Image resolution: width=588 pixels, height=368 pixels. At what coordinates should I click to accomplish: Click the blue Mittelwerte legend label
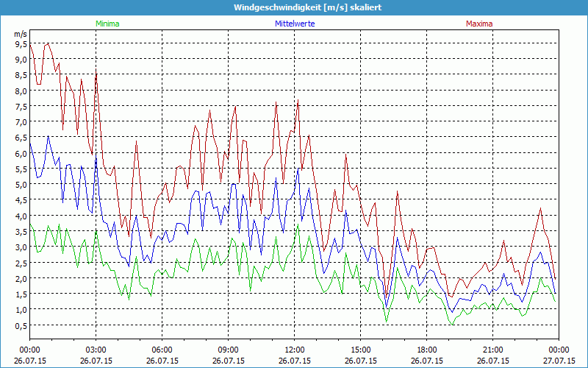[x=295, y=24]
